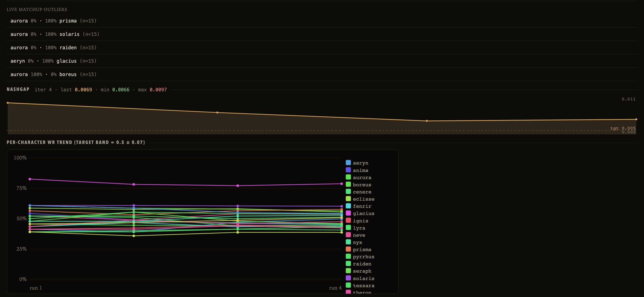The image size is (644, 297).
Task: Toggle the ignis legend entry
Action: [357, 220]
